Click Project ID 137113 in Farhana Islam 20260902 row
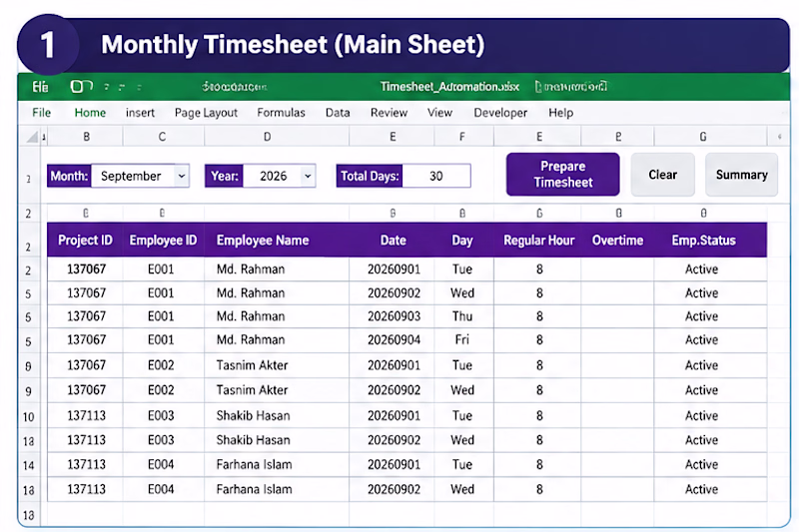Viewport: 799px width, 532px height. click(x=86, y=489)
